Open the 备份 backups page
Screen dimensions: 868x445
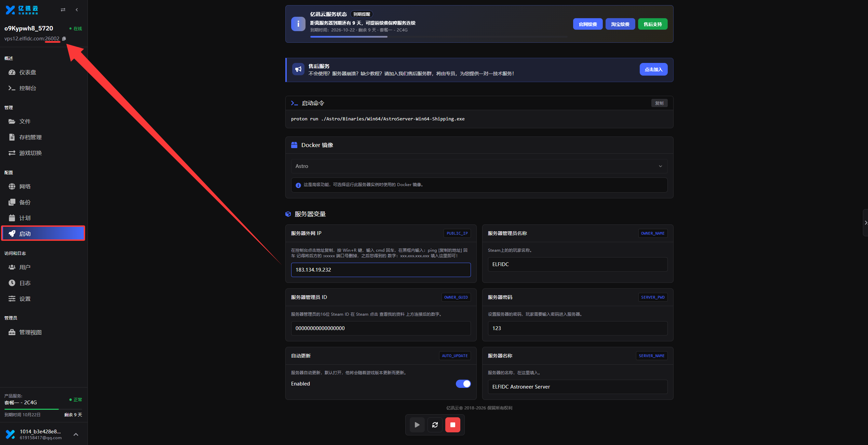coord(44,202)
